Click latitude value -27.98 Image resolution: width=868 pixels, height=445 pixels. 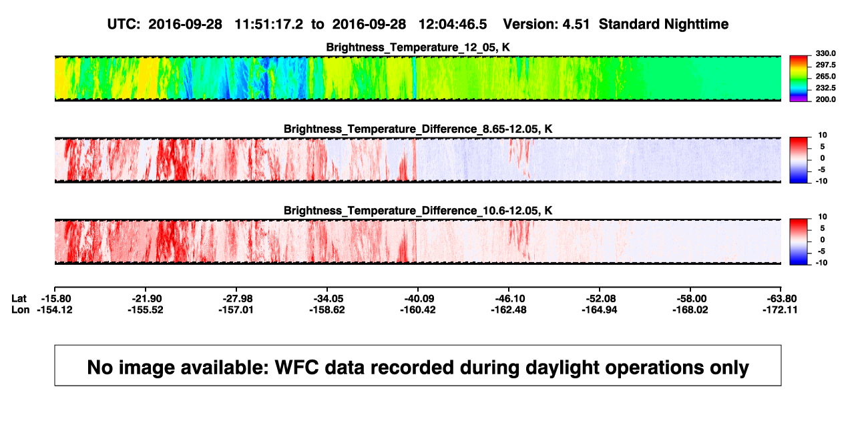click(236, 298)
